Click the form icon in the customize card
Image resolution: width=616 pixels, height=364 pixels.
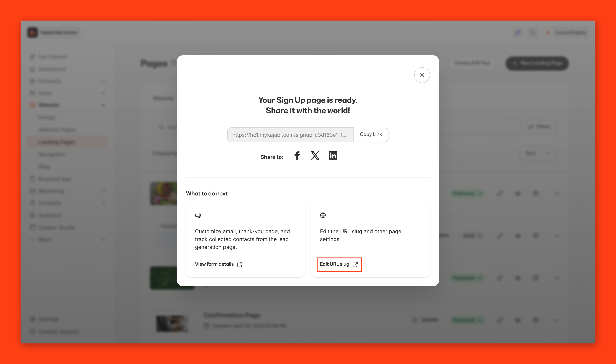tap(198, 215)
